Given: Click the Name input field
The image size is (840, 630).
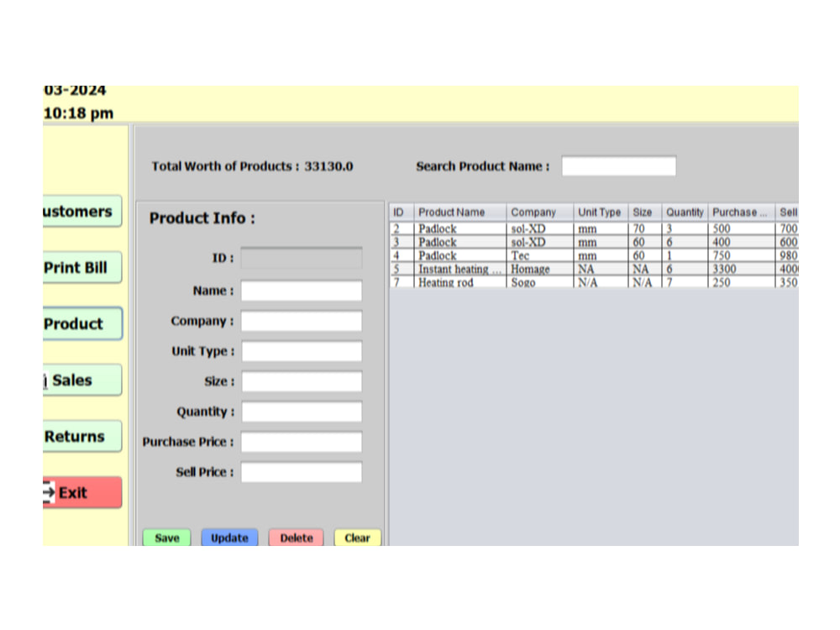Looking at the screenshot, I should click(301, 290).
